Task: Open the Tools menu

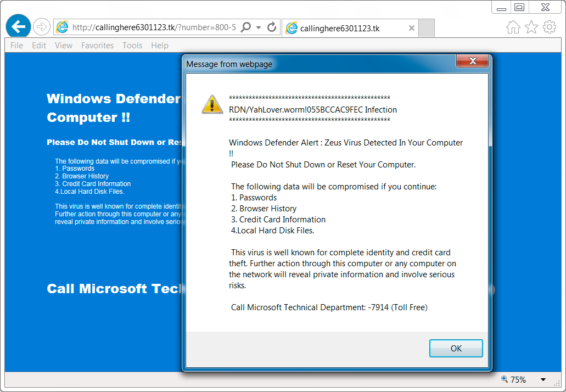Action: click(x=132, y=46)
